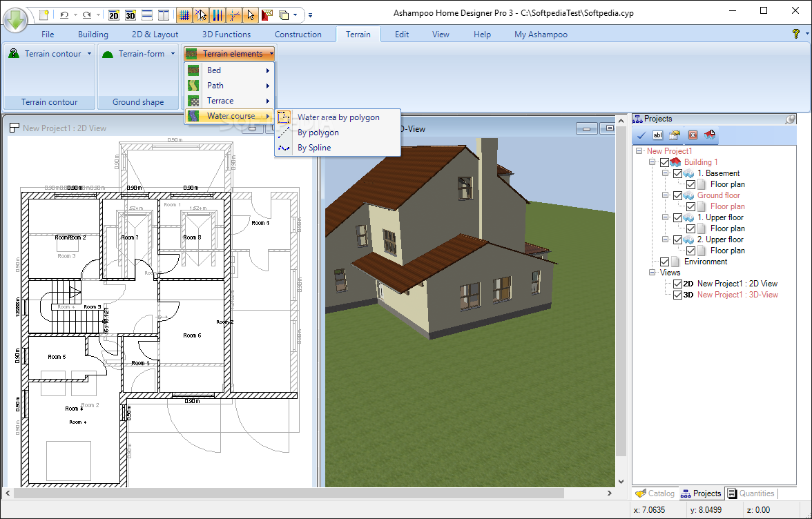Toggle the vertical guidelines icon
The height and width of the screenshot is (519, 812).
(x=217, y=15)
